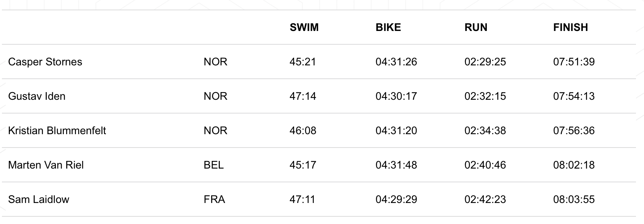Click Sam Laidlow's name
The height and width of the screenshot is (224, 644).
tap(39, 200)
